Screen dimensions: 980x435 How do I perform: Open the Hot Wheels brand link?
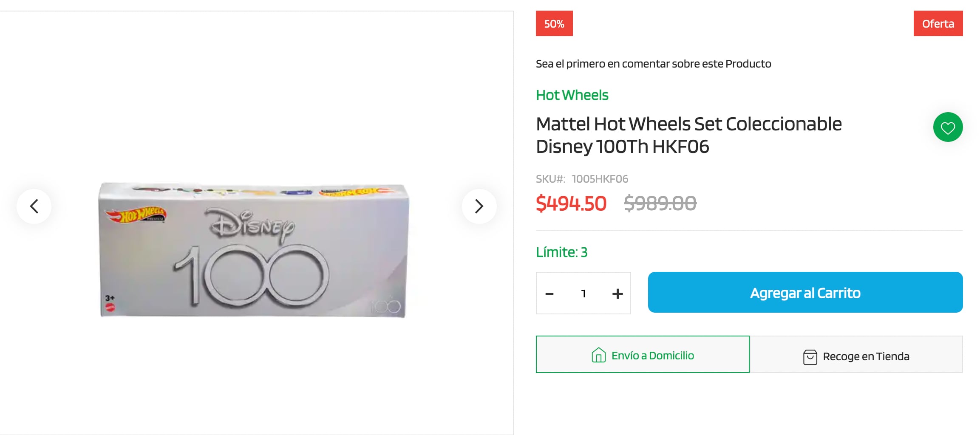point(572,95)
